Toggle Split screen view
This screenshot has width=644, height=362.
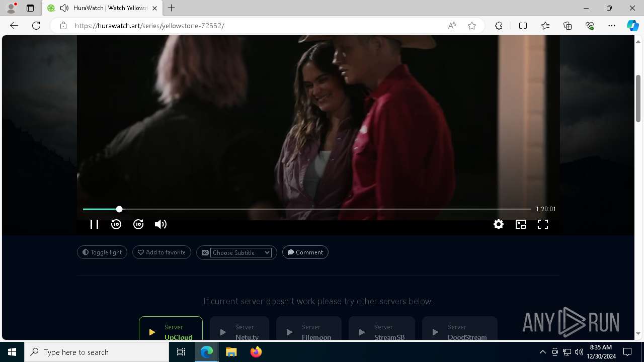[x=523, y=26]
